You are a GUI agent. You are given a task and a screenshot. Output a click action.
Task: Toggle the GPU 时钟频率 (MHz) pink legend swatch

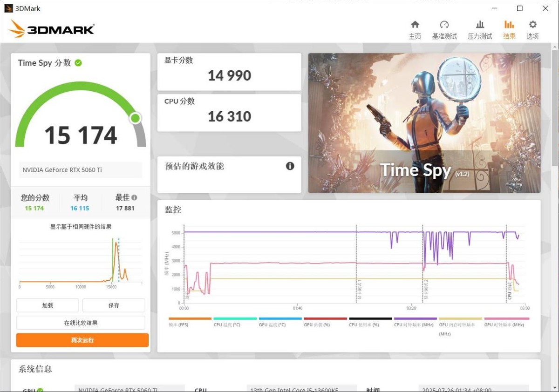506,319
